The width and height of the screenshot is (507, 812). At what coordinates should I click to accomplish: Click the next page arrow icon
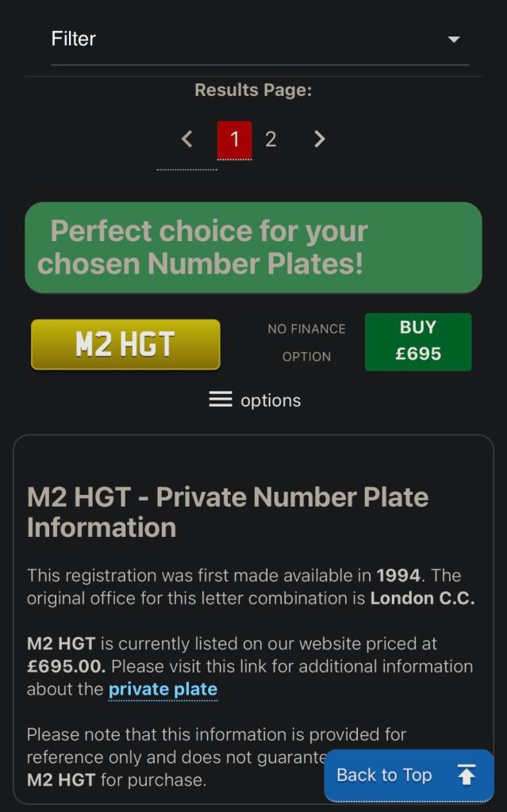tap(320, 139)
